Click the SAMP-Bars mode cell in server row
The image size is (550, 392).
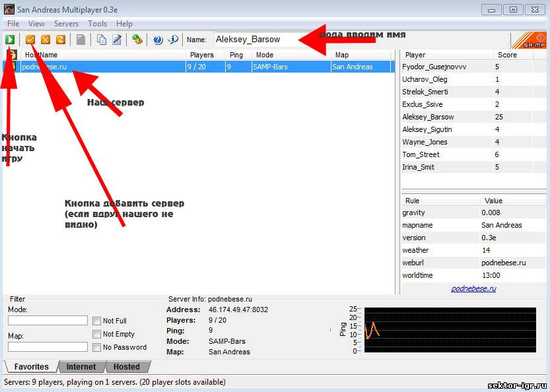[291, 67]
